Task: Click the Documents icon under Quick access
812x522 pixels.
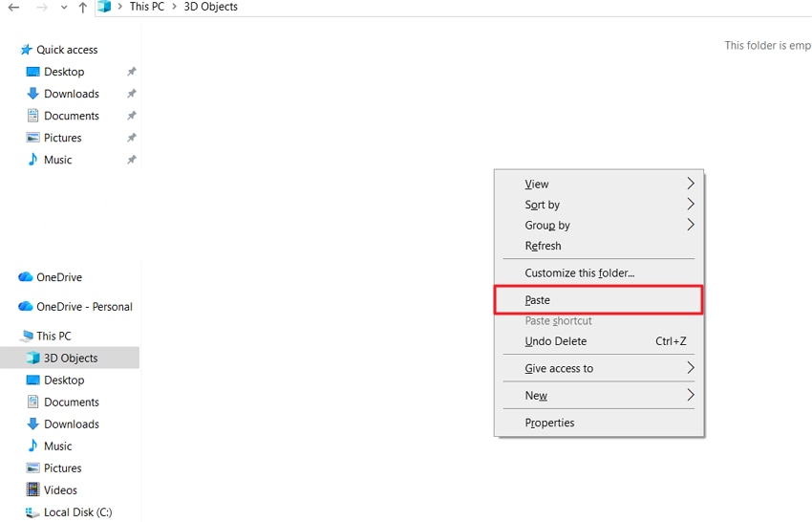Action: (x=32, y=116)
